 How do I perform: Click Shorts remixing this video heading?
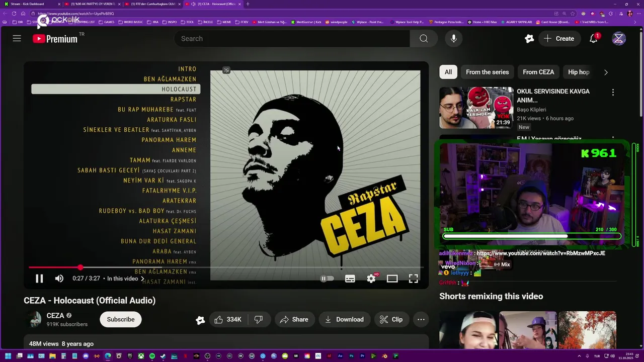(491, 296)
